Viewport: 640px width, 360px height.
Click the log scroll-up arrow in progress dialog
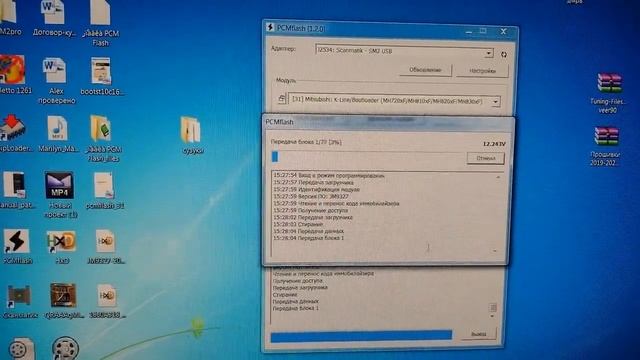(x=498, y=178)
